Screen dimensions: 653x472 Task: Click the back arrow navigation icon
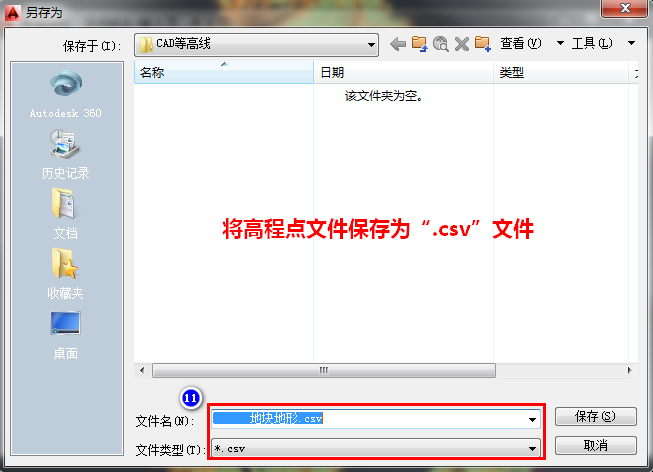coord(398,44)
